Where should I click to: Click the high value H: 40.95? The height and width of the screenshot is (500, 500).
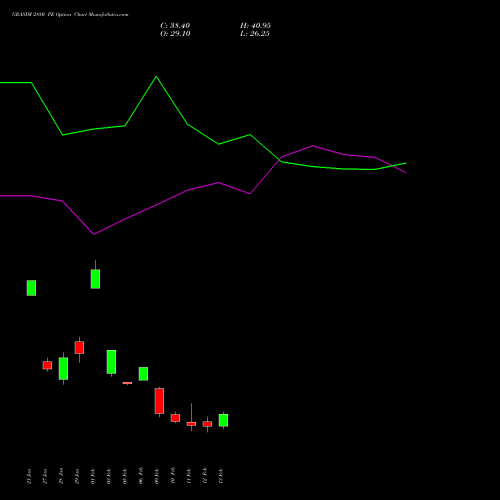pos(255,26)
